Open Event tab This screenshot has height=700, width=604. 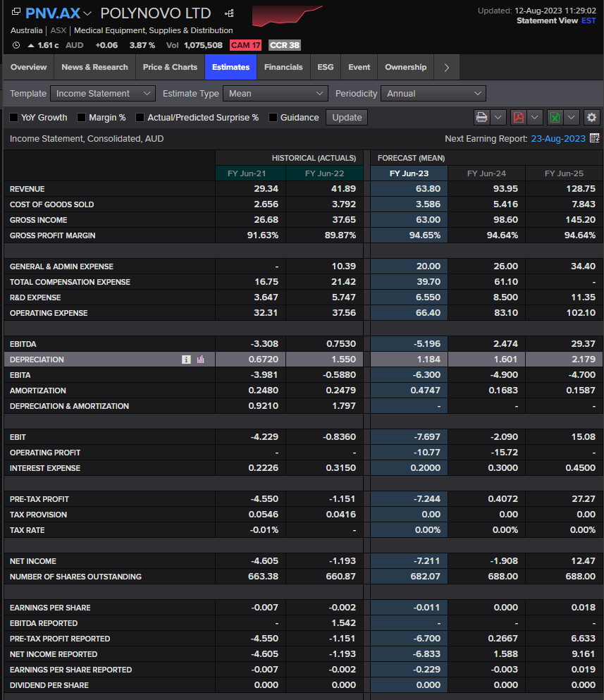coord(359,68)
